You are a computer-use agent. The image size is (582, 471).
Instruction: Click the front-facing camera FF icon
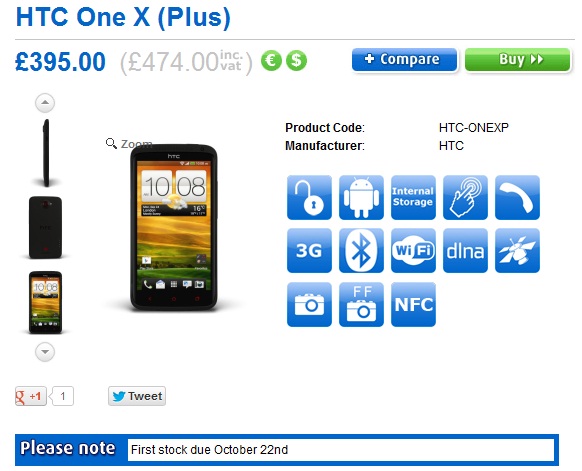(x=361, y=304)
